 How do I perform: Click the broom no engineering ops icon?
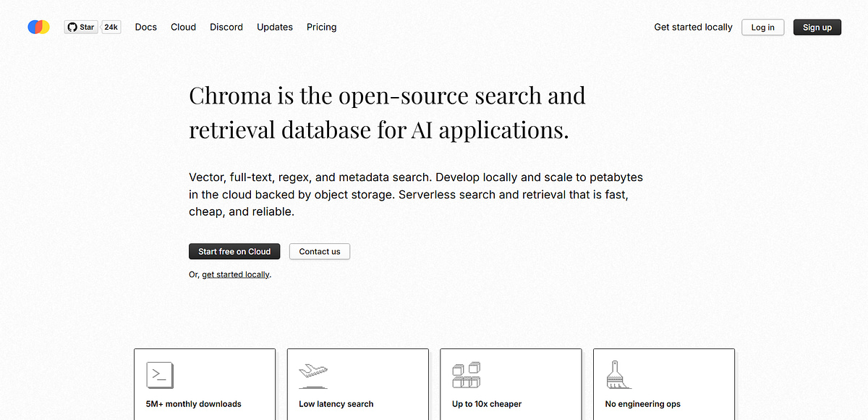pos(618,375)
